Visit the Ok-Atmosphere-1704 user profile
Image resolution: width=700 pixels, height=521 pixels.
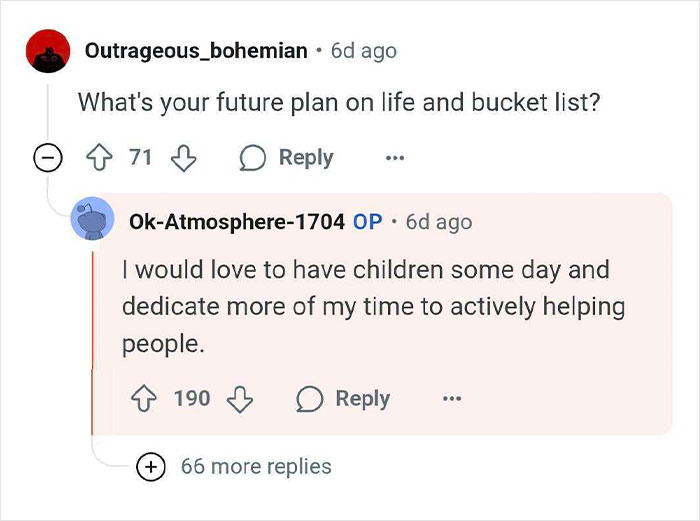(x=236, y=221)
